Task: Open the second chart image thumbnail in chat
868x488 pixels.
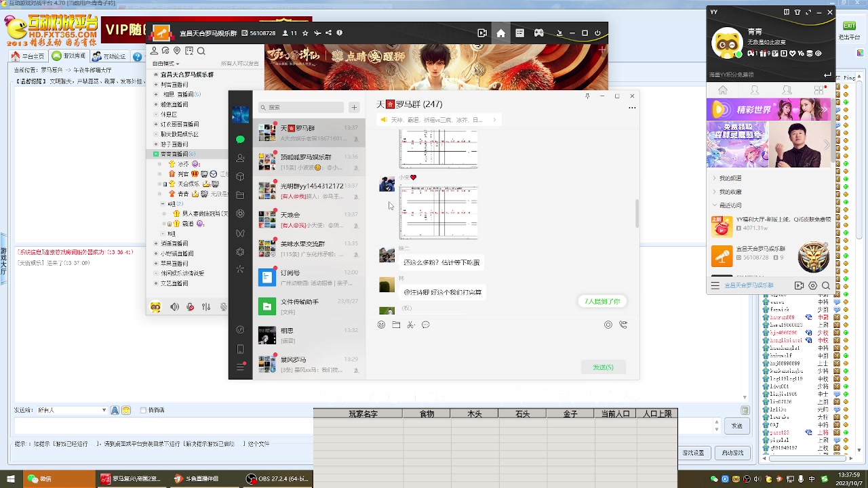Action: [439, 212]
